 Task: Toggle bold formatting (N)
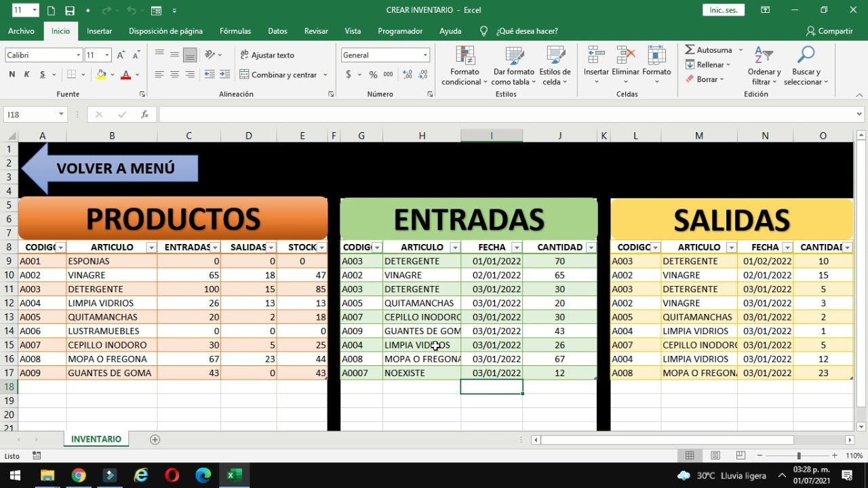[12, 75]
